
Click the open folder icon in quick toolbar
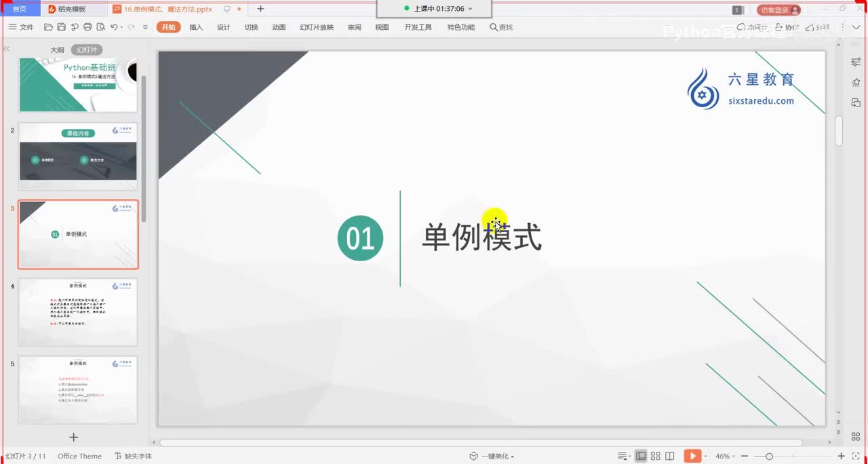tap(48, 27)
